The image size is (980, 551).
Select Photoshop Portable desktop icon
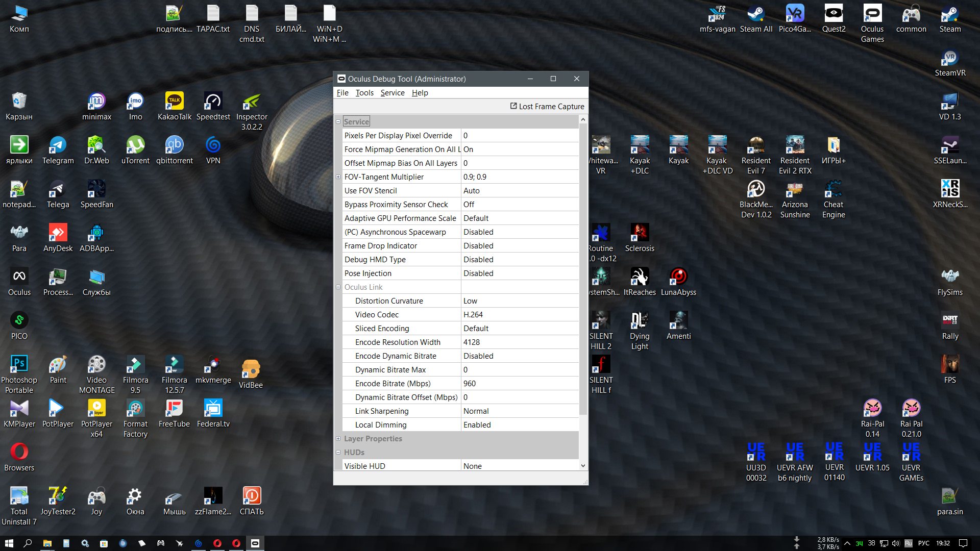(19, 374)
